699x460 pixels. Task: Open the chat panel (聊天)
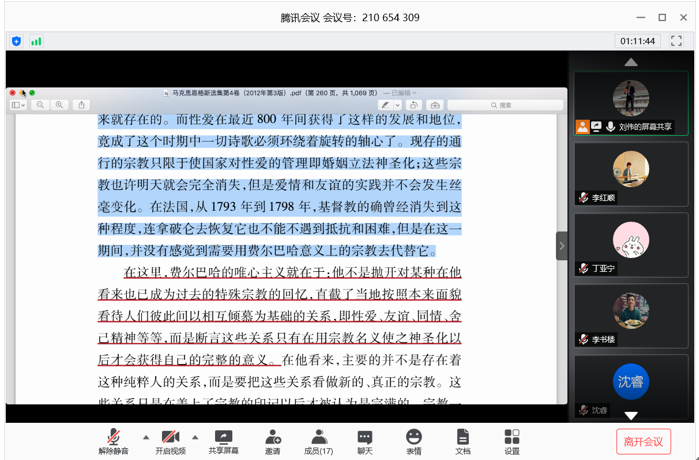click(x=365, y=438)
